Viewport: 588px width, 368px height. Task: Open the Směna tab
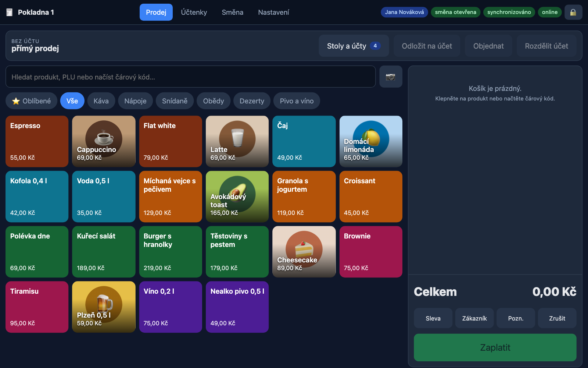(233, 12)
